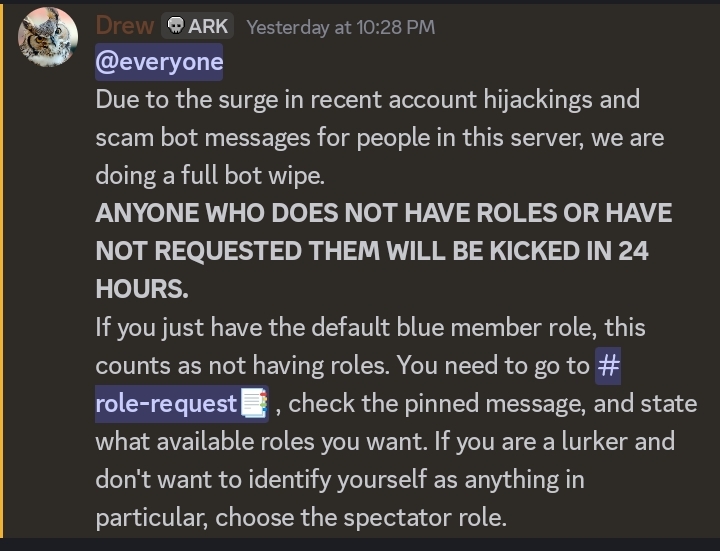Open the role-request channel link
The image size is (720, 551).
click(166, 404)
